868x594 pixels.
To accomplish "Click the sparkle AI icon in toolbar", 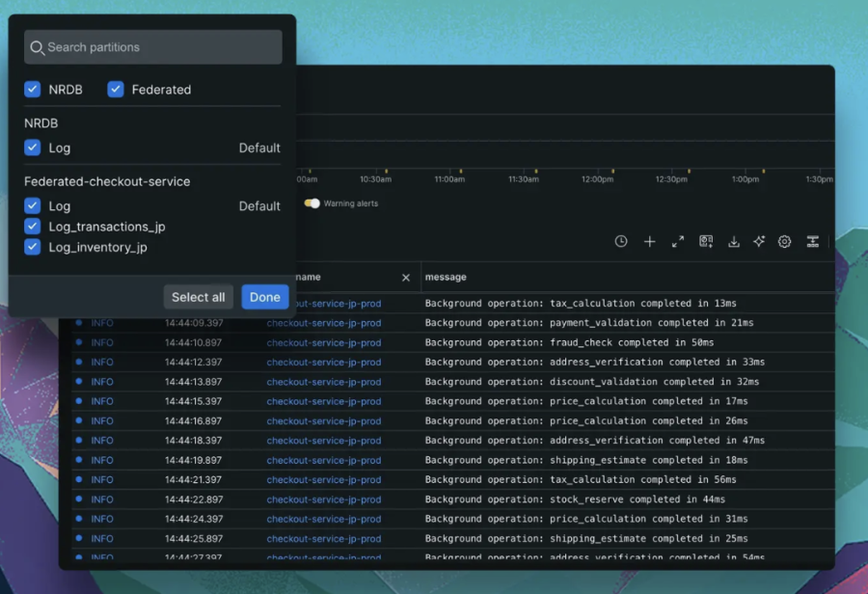I will point(759,241).
